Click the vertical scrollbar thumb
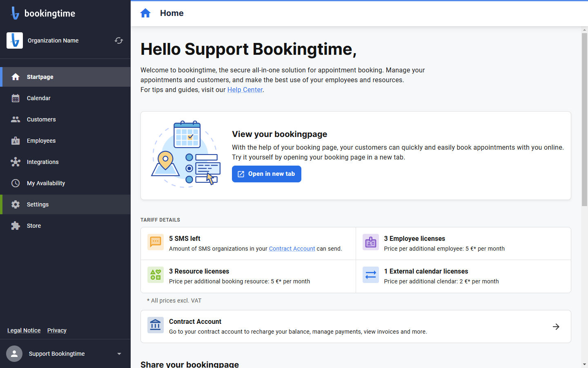 [584, 119]
